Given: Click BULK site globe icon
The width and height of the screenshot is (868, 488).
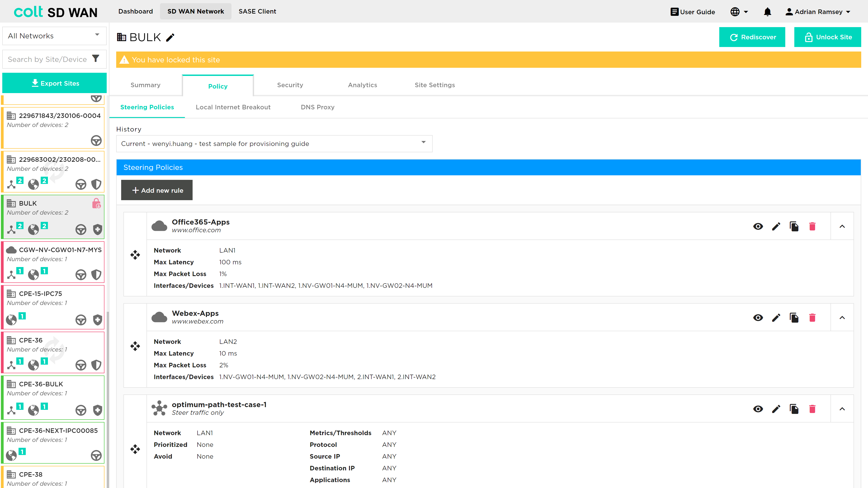Looking at the screenshot, I should click(x=33, y=230).
